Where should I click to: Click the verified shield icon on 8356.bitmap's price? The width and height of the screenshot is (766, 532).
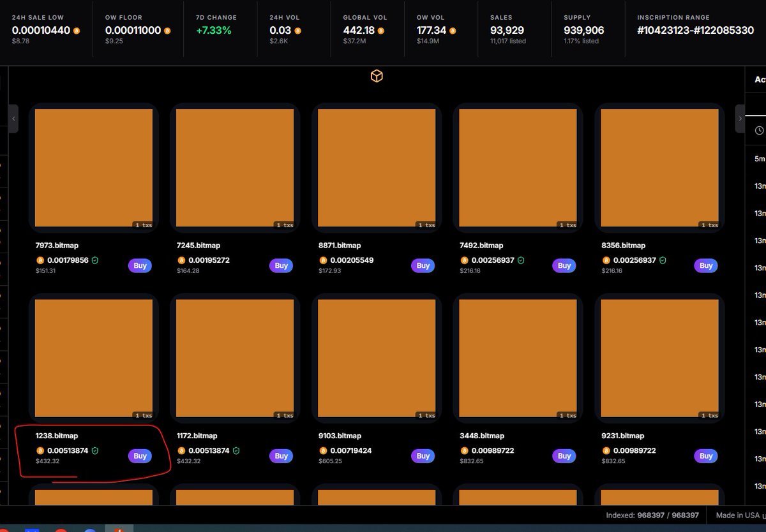coord(662,260)
